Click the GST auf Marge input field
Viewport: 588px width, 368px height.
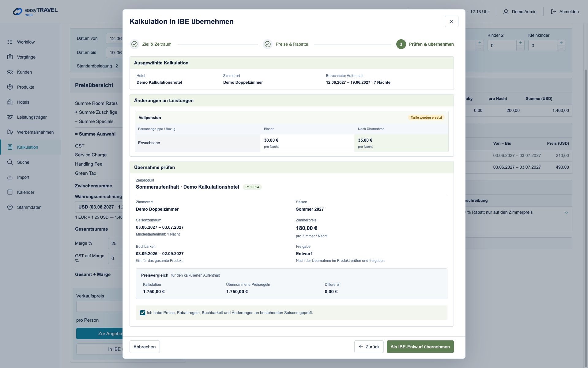coord(115,259)
